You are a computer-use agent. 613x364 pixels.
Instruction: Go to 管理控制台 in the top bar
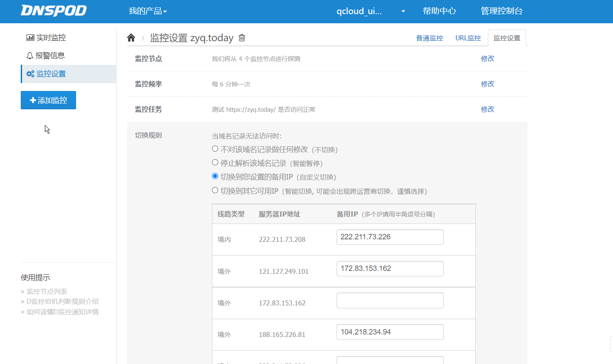click(x=502, y=11)
